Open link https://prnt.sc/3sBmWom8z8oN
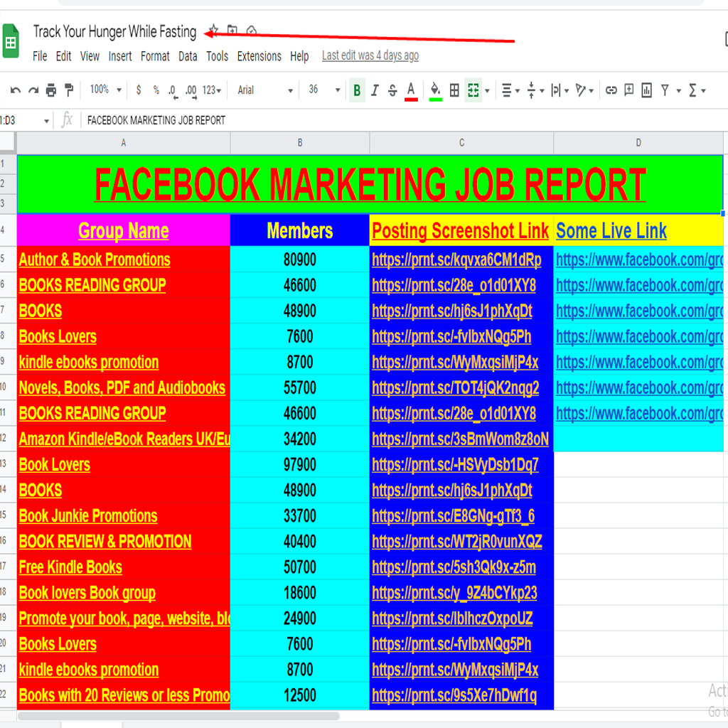The width and height of the screenshot is (728, 728). [x=460, y=439]
